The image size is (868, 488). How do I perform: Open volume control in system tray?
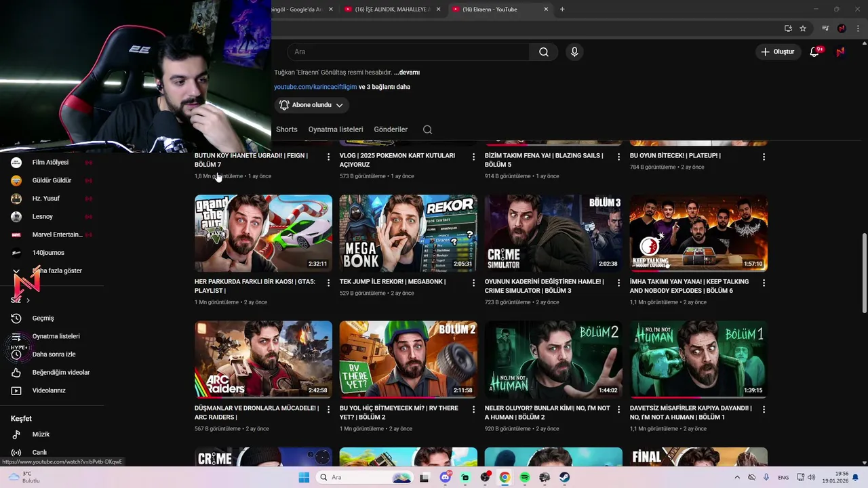coord(812,477)
